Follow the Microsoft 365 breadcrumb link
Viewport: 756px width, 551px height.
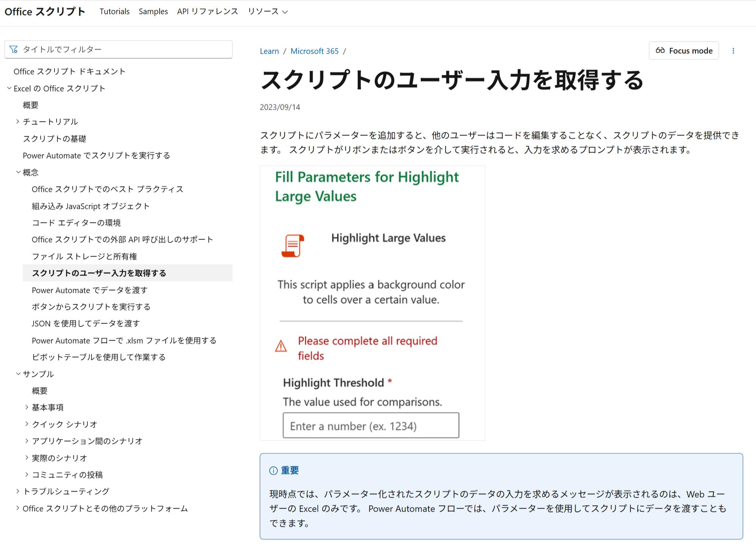pos(314,51)
